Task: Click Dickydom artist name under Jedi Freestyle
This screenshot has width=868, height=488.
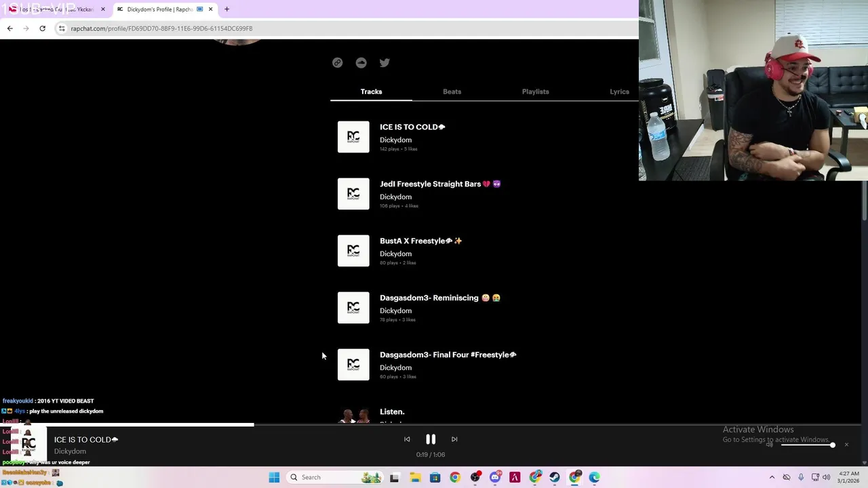Action: (395, 197)
